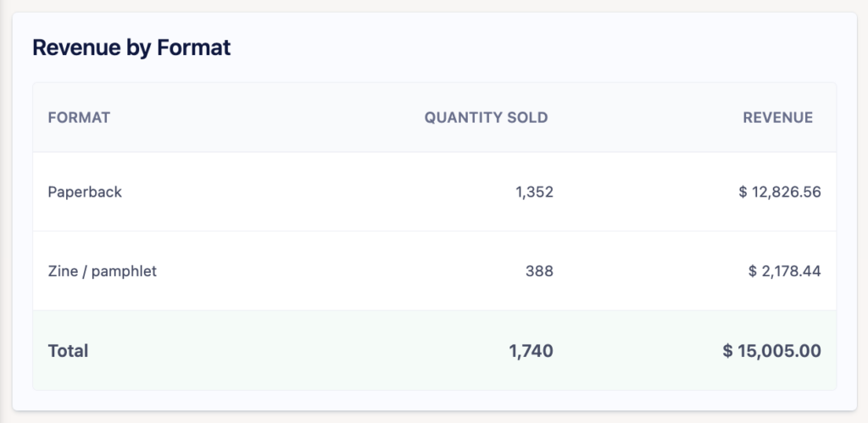Select the Paperback format cell
Screen dimensions: 868x423
coord(85,192)
